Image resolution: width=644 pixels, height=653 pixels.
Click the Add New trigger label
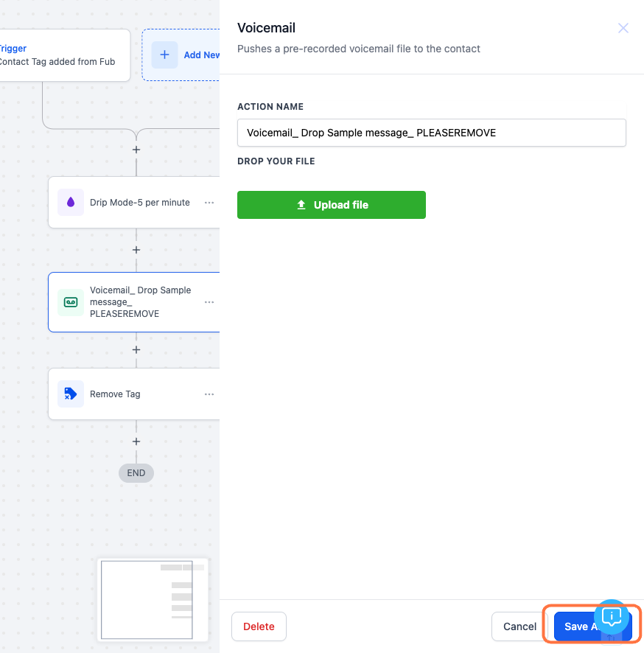(201, 55)
